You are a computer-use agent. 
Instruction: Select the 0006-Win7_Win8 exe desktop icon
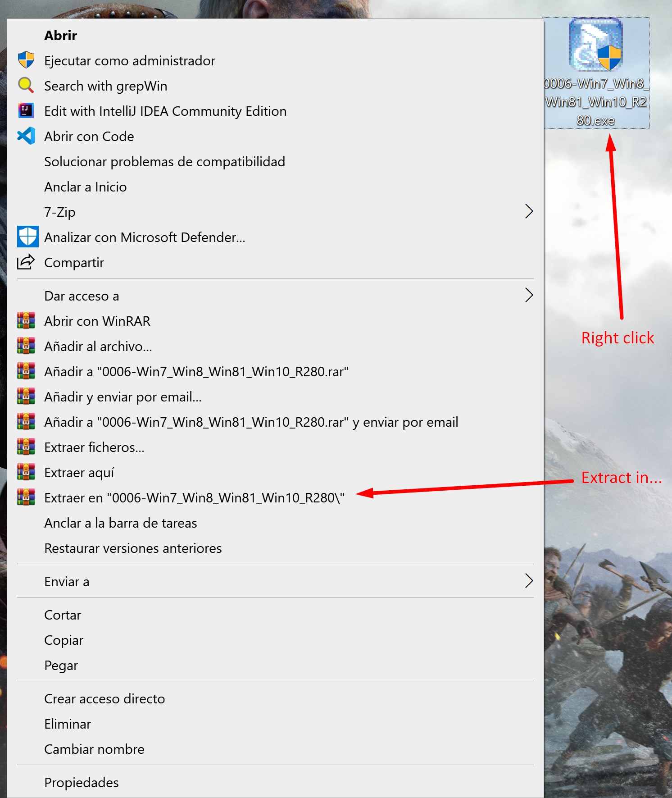[596, 44]
